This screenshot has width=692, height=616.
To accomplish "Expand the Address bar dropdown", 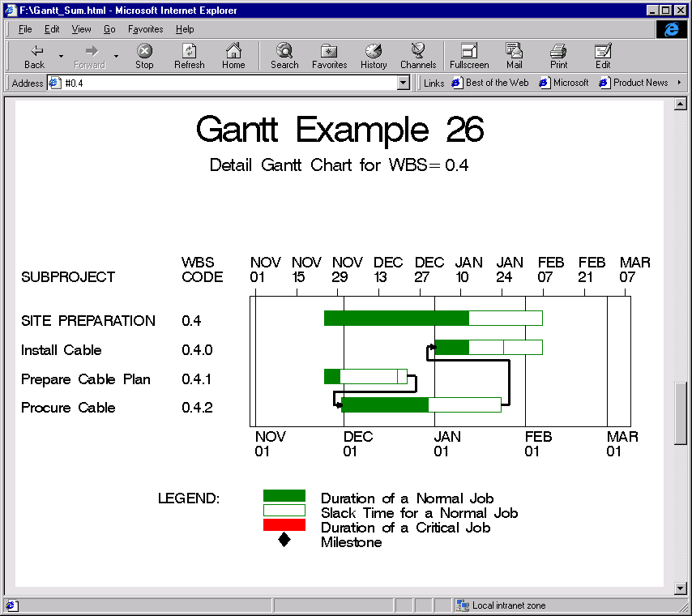I will 404,83.
